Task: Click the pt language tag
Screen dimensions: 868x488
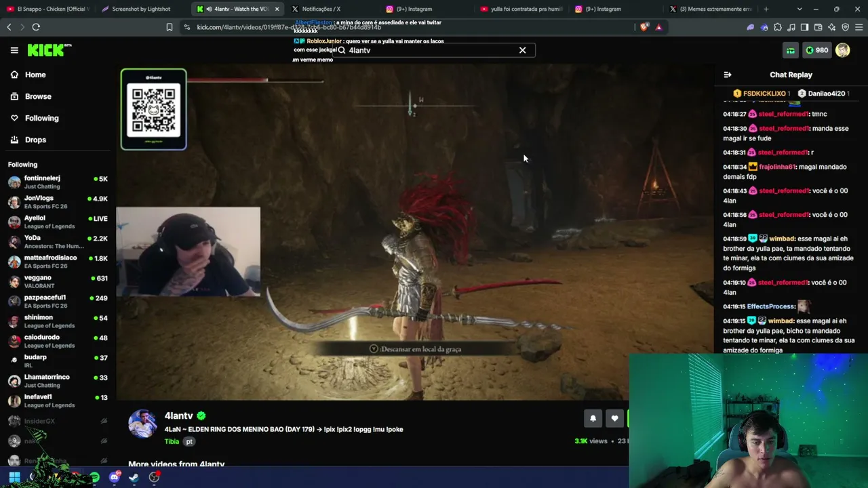Action: (x=189, y=441)
